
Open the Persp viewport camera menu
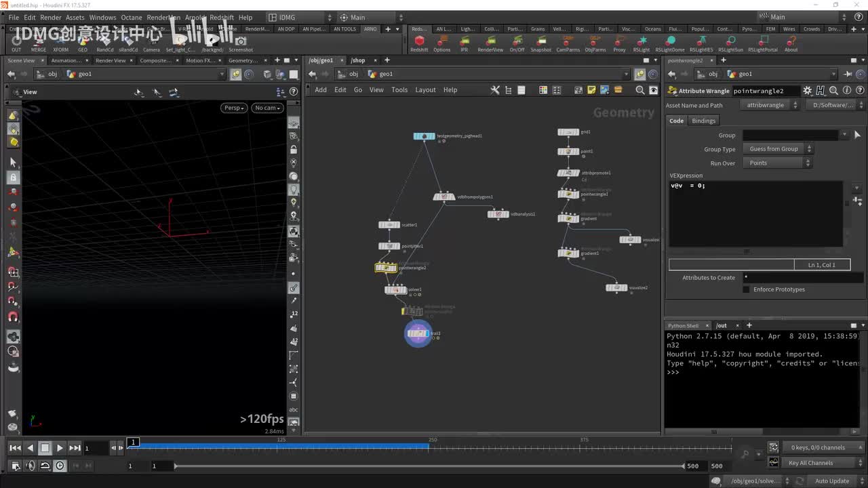click(x=233, y=108)
